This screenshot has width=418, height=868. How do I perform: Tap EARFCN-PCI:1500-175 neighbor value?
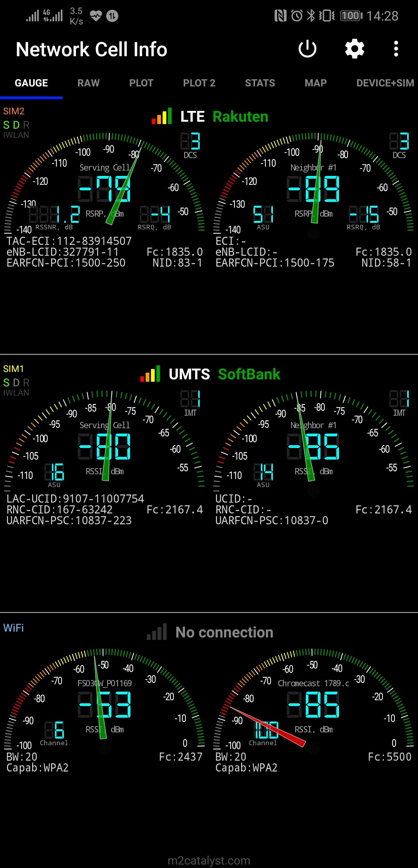click(275, 263)
